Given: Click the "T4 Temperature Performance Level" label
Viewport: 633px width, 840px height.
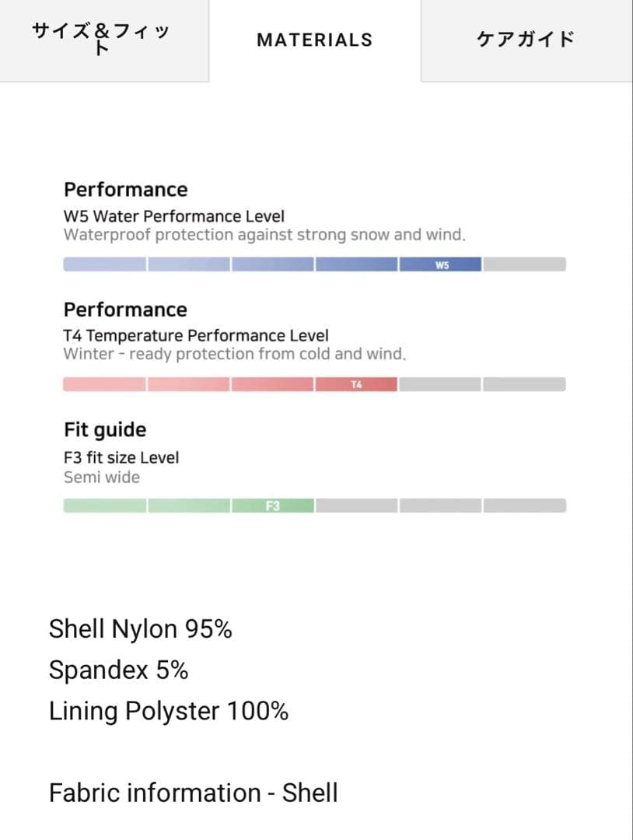Looking at the screenshot, I should (x=196, y=336).
